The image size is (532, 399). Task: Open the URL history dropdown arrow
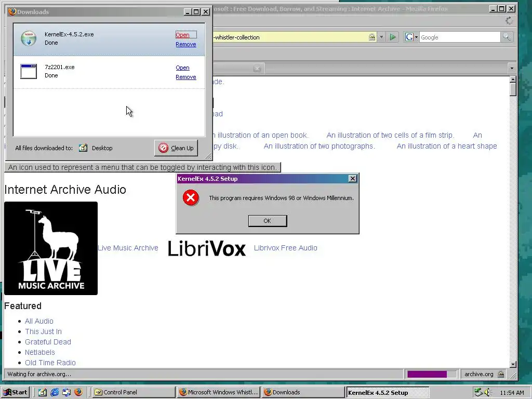tap(381, 37)
